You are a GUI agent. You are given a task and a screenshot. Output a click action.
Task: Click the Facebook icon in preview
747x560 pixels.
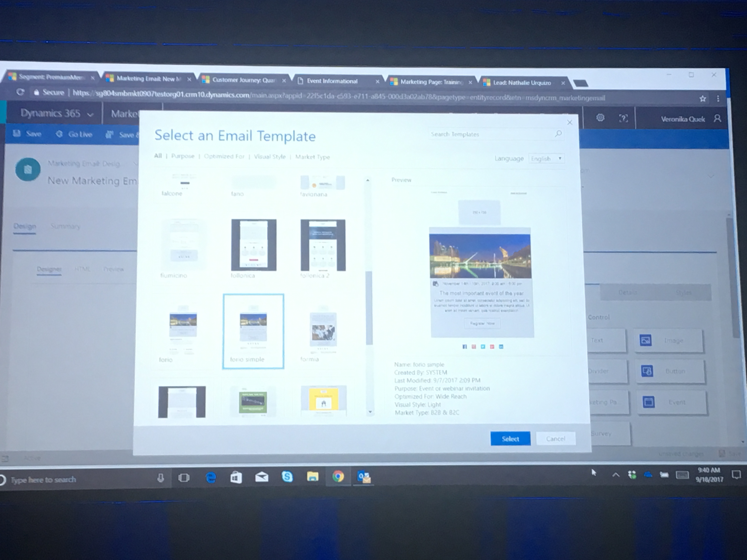pyautogui.click(x=464, y=347)
